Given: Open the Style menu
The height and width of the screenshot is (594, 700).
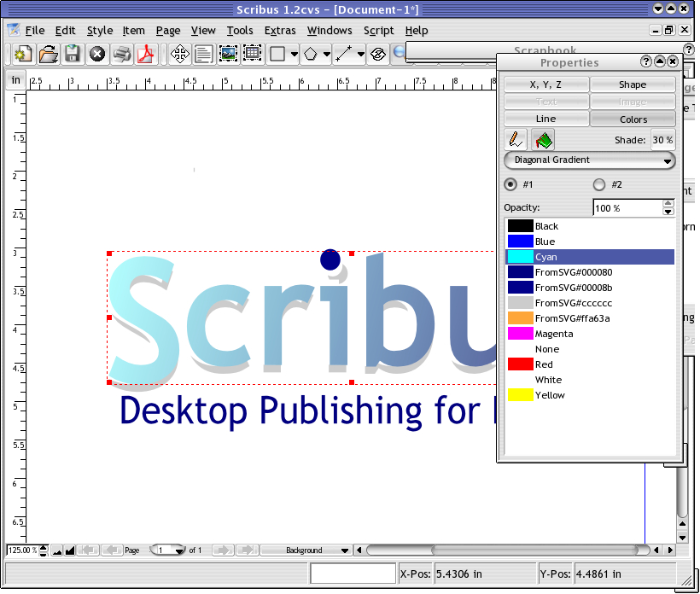Looking at the screenshot, I should pyautogui.click(x=100, y=31).
